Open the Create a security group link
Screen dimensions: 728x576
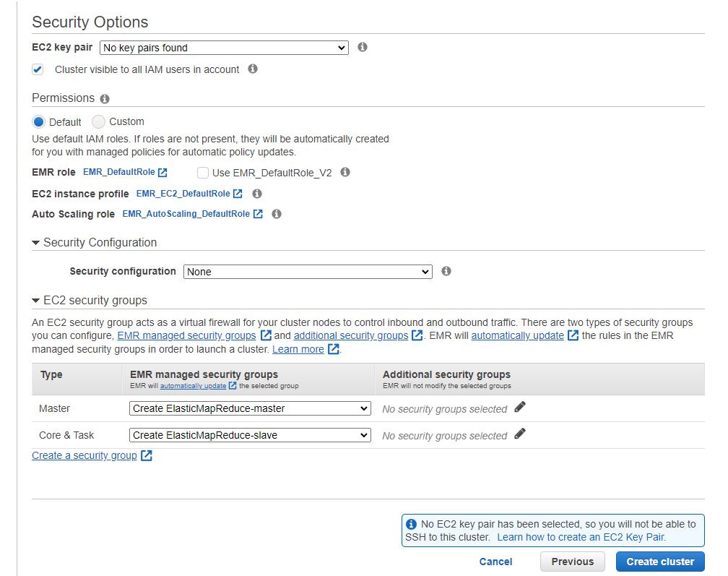[84, 455]
